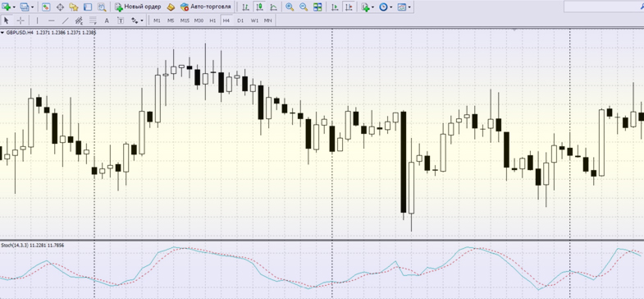Choose the equidistant channel tool
This screenshot has width=644, height=299.
[79, 21]
